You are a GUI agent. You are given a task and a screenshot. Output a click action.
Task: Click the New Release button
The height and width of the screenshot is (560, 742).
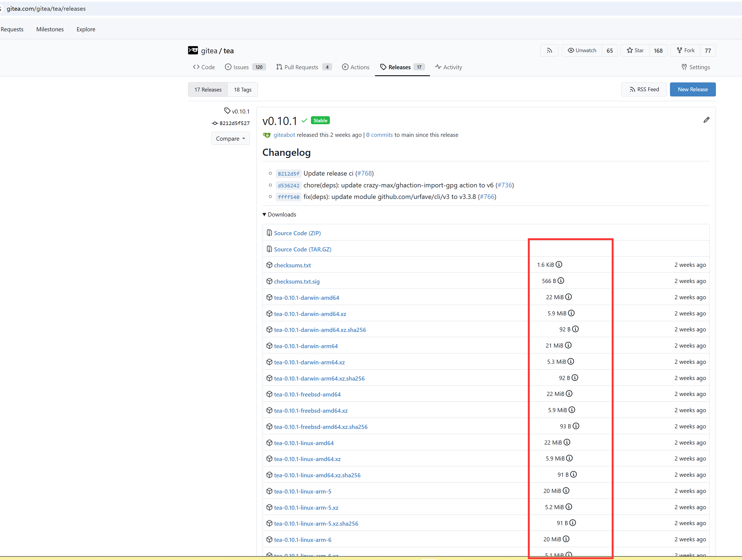692,90
